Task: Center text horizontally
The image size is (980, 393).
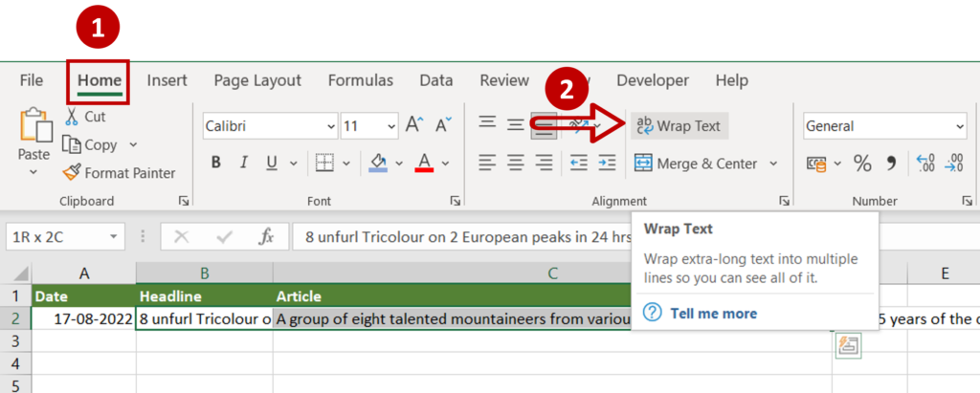Action: coord(516,164)
